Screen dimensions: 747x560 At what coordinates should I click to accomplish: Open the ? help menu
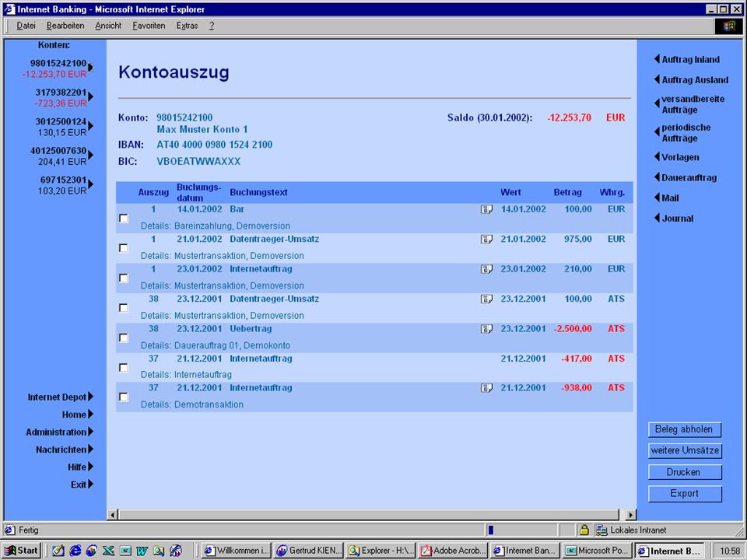point(212,26)
